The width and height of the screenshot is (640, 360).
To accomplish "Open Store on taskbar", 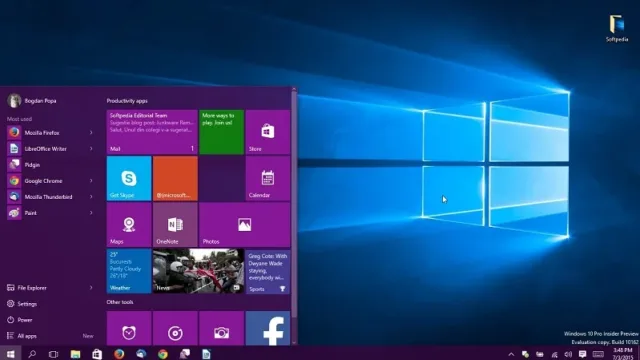I will pyautogui.click(x=97, y=354).
